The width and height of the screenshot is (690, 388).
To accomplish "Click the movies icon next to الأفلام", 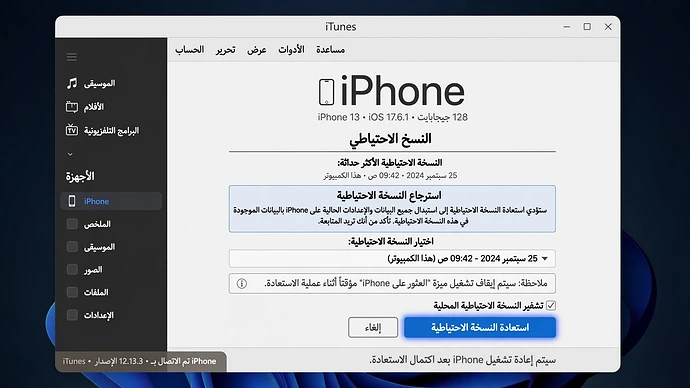I will 72,107.
